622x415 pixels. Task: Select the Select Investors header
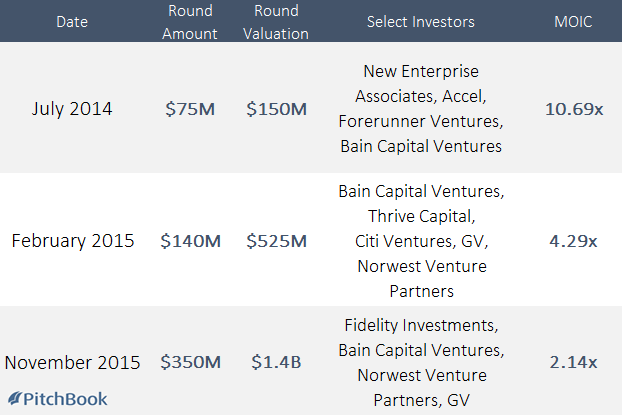click(x=421, y=22)
